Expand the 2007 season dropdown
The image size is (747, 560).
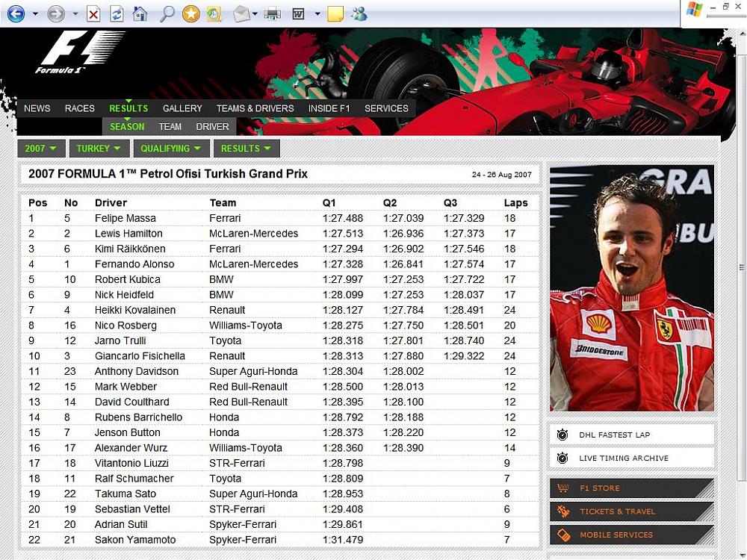[42, 149]
